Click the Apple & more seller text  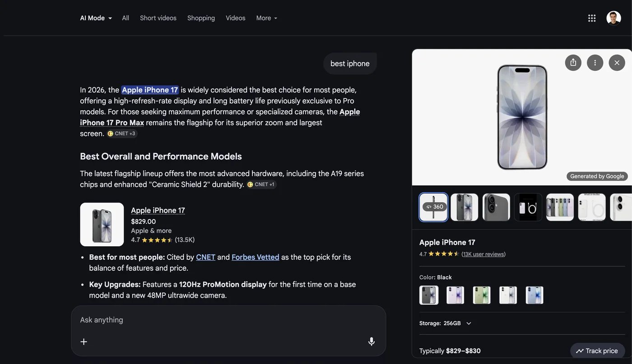151,230
